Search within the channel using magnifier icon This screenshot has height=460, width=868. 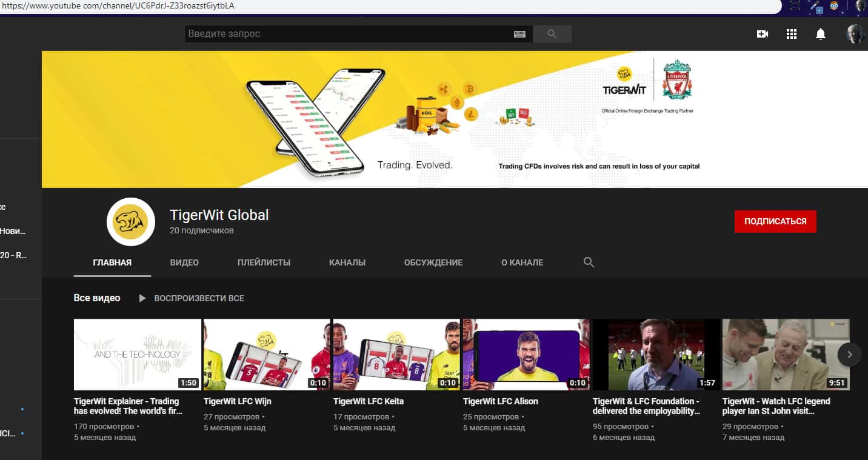(589, 262)
